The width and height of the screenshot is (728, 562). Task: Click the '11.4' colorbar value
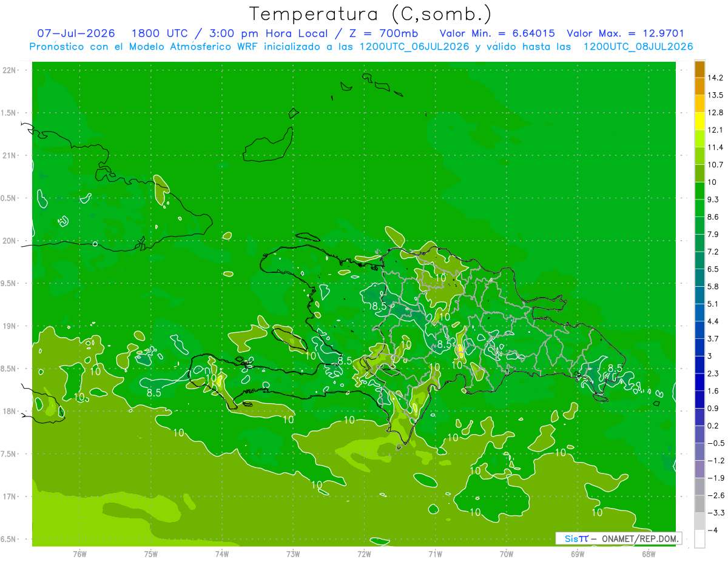tap(715, 147)
